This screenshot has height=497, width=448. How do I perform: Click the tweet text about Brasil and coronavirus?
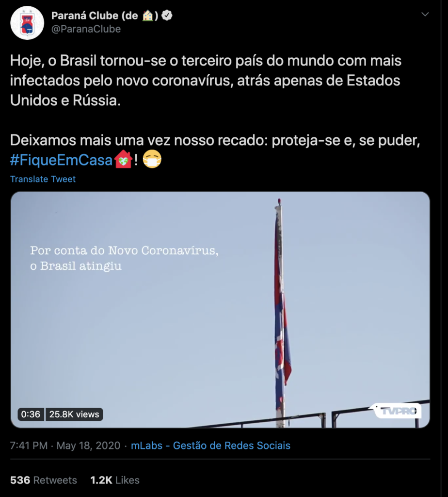coord(206,80)
